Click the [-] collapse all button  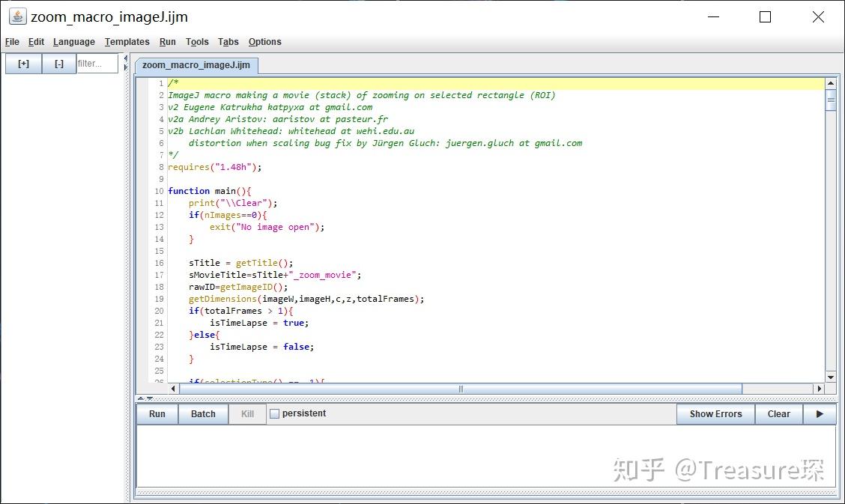click(x=58, y=64)
